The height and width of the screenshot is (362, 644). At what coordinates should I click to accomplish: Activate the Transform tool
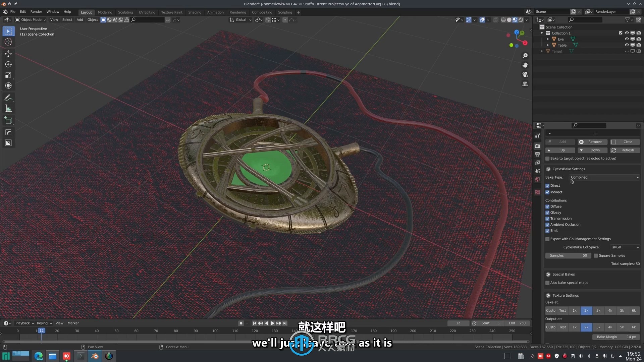tap(8, 86)
